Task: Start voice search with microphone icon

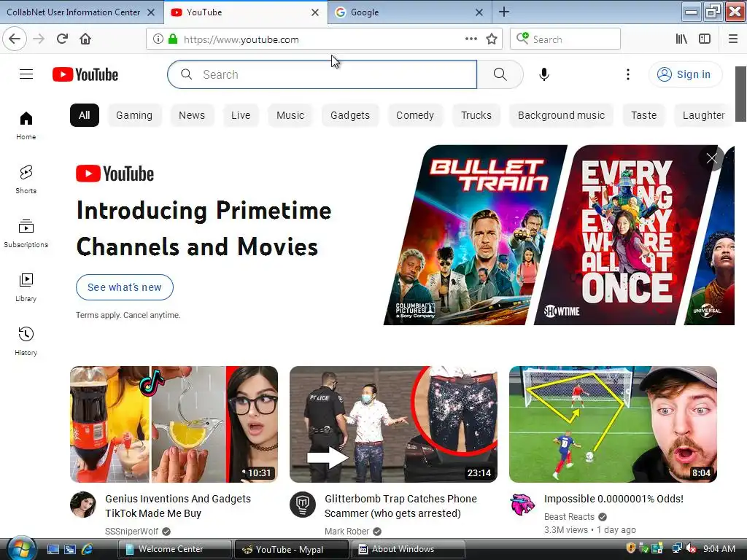Action: pyautogui.click(x=544, y=74)
